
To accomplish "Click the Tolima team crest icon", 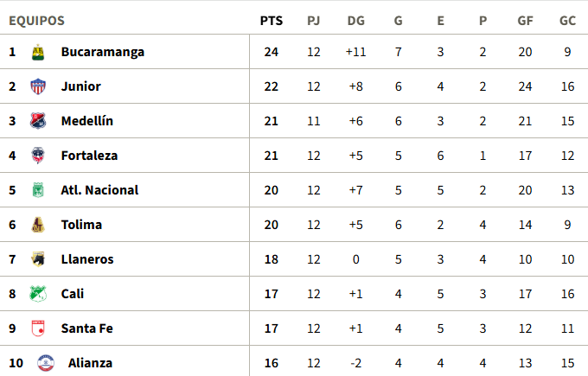I will (x=38, y=225).
